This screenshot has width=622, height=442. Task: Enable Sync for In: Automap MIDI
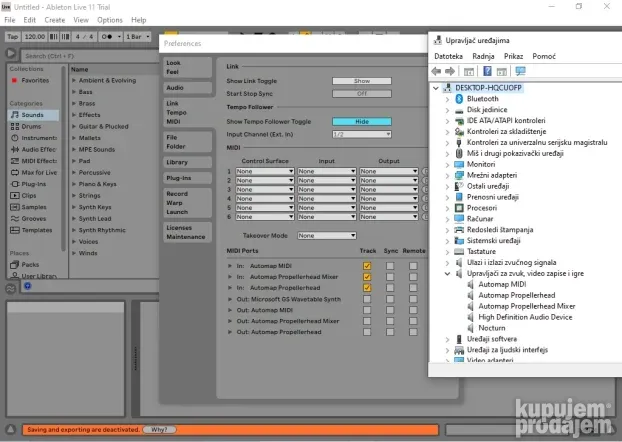[390, 266]
